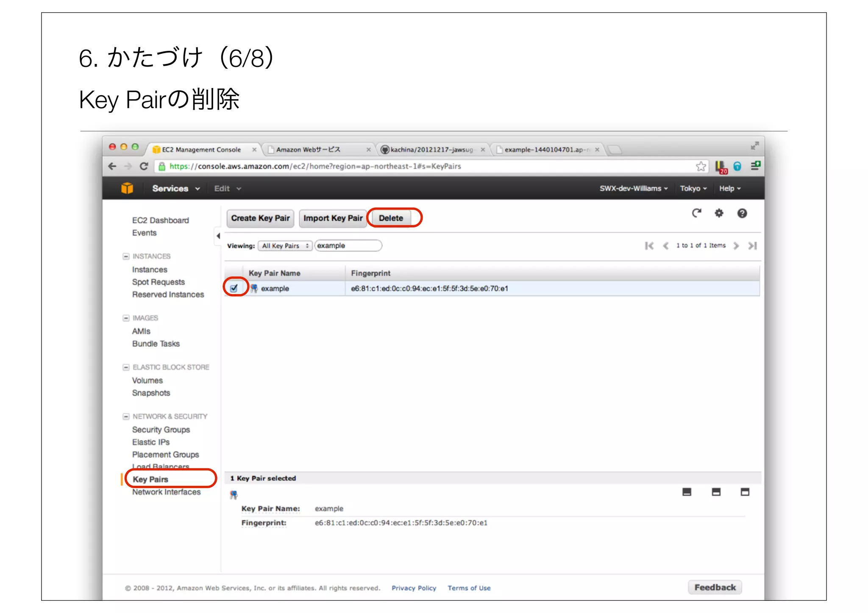The height and width of the screenshot is (613, 868).
Task: Click the fullscreen arrows icon in title bar
Action: (754, 146)
